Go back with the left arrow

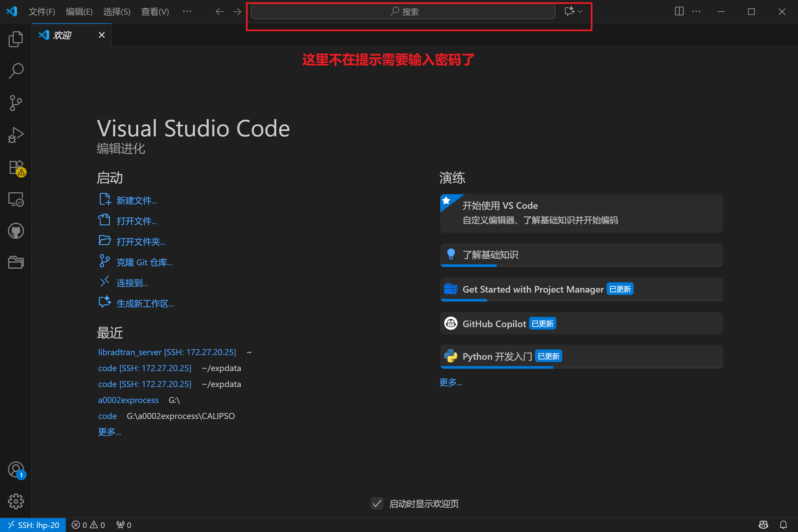[x=219, y=12]
